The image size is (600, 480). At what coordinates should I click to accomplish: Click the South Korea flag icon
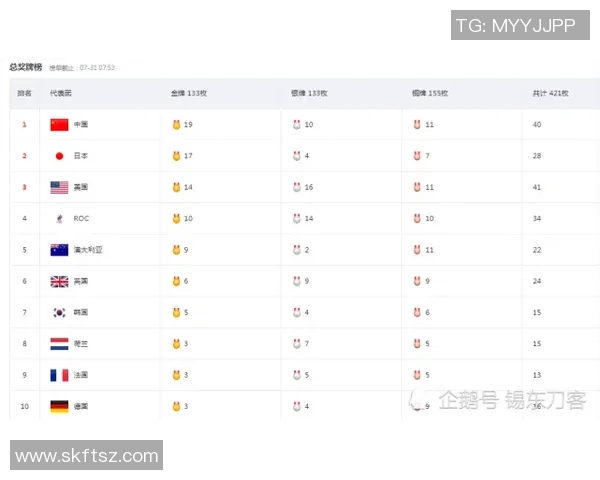tap(59, 313)
